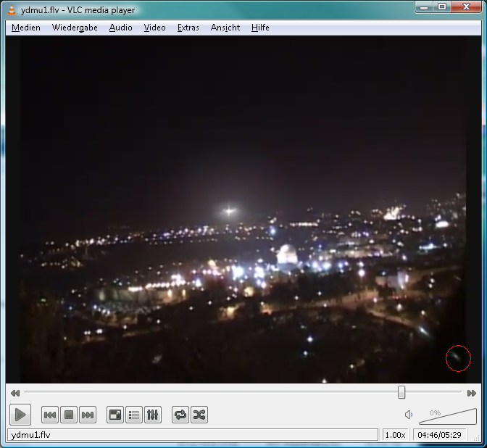Viewport: 487px width, 448px height.
Task: Stop the video playback
Action: pyautogui.click(x=69, y=415)
